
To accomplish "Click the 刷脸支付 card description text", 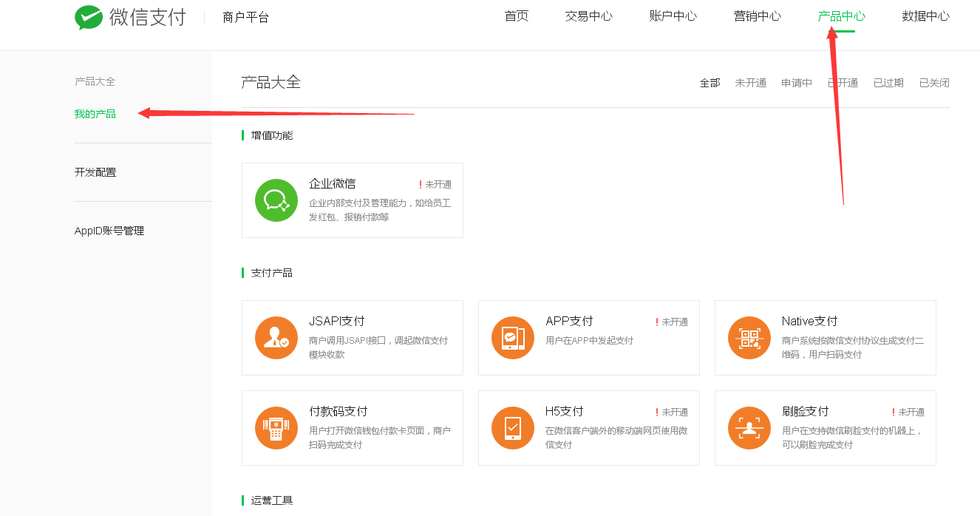I will click(853, 438).
